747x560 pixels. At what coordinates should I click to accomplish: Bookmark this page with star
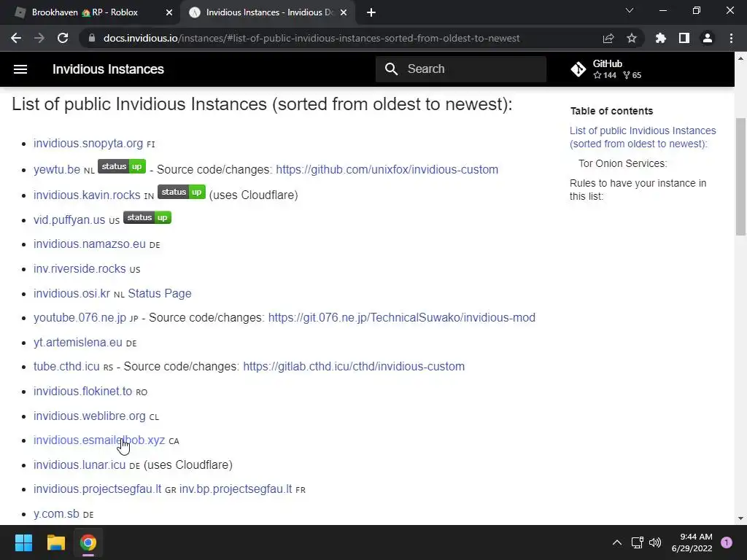pos(632,38)
